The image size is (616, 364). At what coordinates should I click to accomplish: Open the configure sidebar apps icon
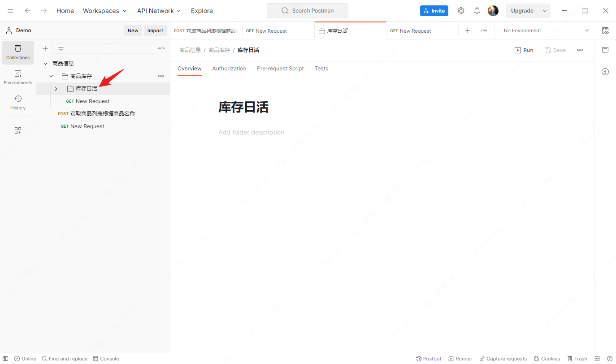18,130
